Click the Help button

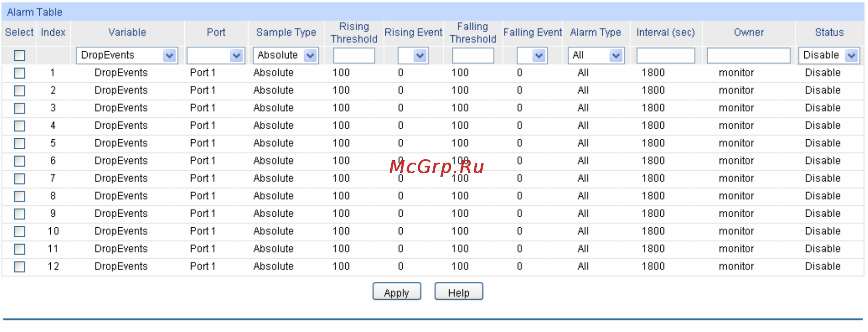point(459,291)
